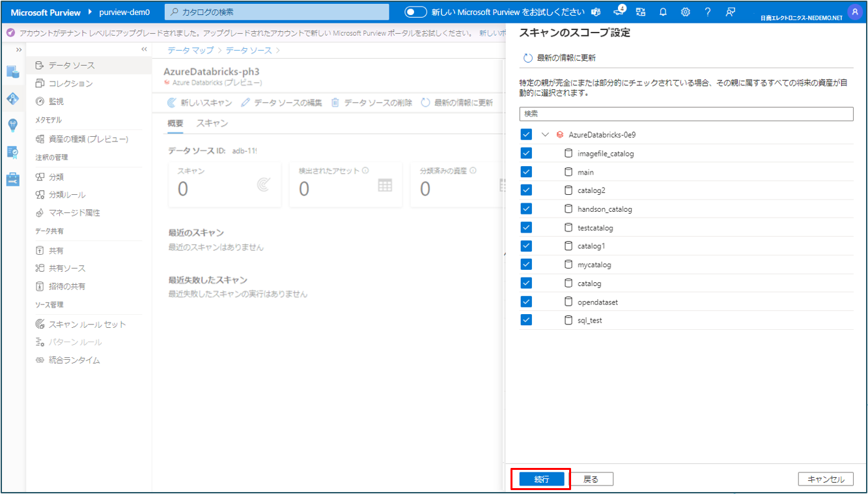This screenshot has width=868, height=494.
Task: Open the briefcase management icon in the left rail
Action: pos(13,179)
